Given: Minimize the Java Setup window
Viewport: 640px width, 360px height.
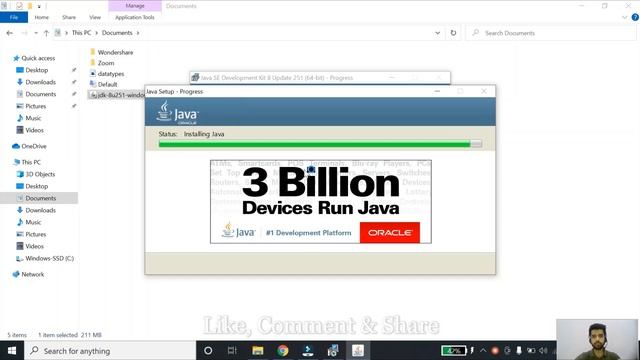Looking at the screenshot, I should (x=437, y=91).
